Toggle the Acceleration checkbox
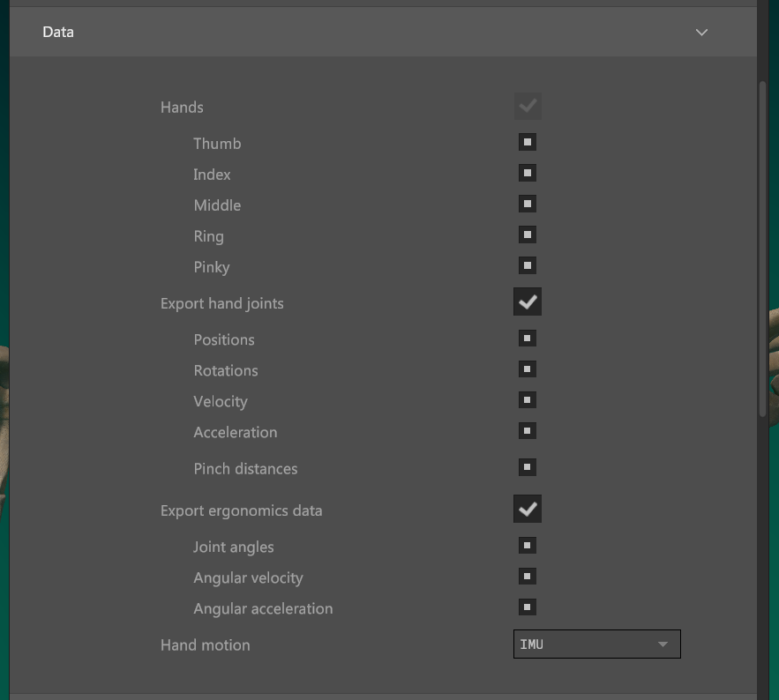Image resolution: width=779 pixels, height=700 pixels. [x=528, y=431]
